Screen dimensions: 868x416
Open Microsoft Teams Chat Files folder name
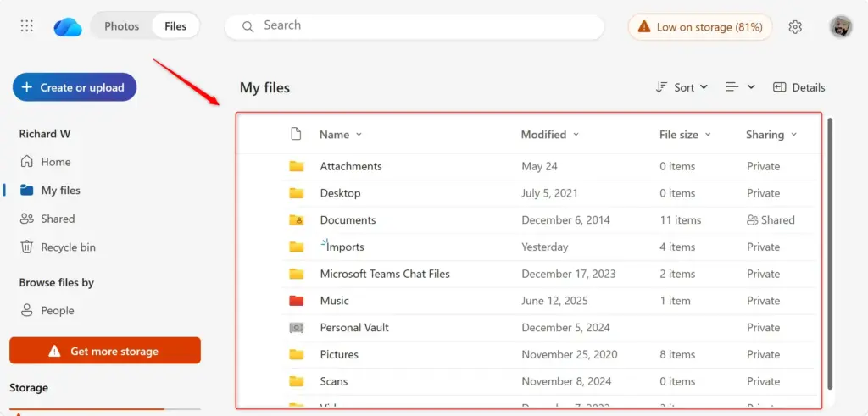385,274
